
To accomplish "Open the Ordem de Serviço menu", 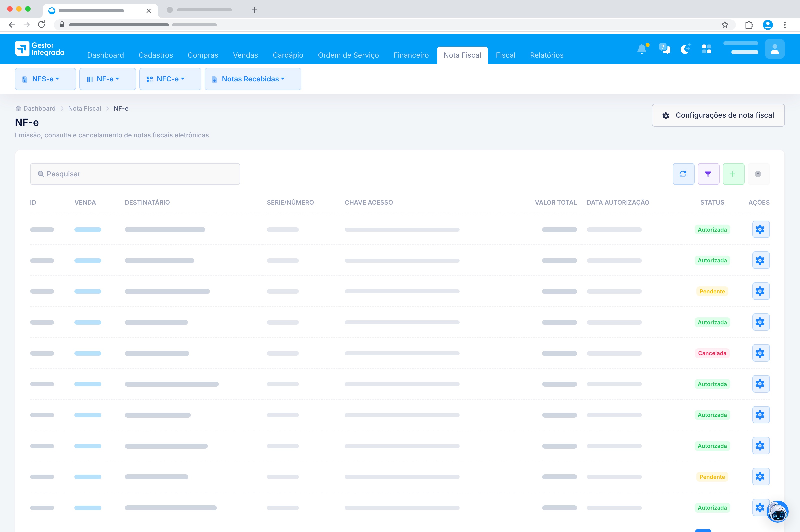I will click(x=348, y=55).
